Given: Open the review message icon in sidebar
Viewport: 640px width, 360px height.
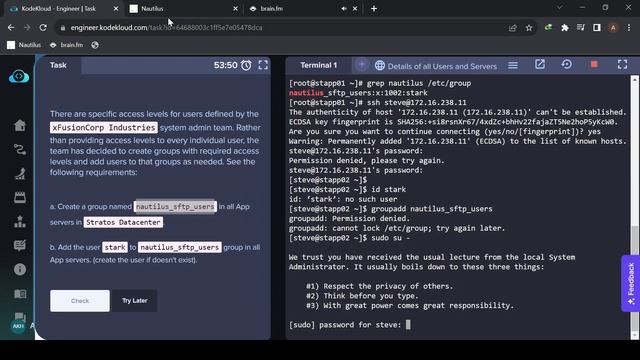Looking at the screenshot, I should coord(20,245).
